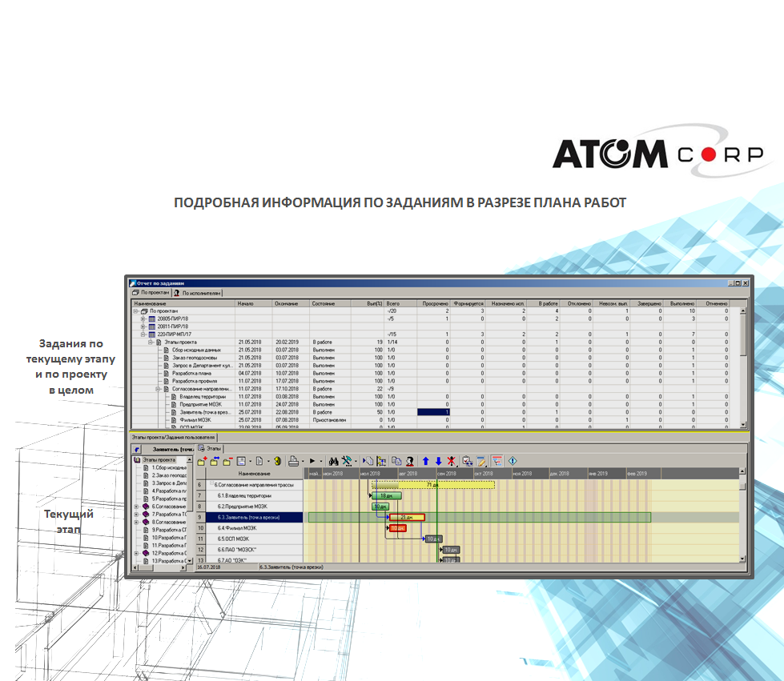Click the printer icon in Gantt toolbar

tap(294, 461)
